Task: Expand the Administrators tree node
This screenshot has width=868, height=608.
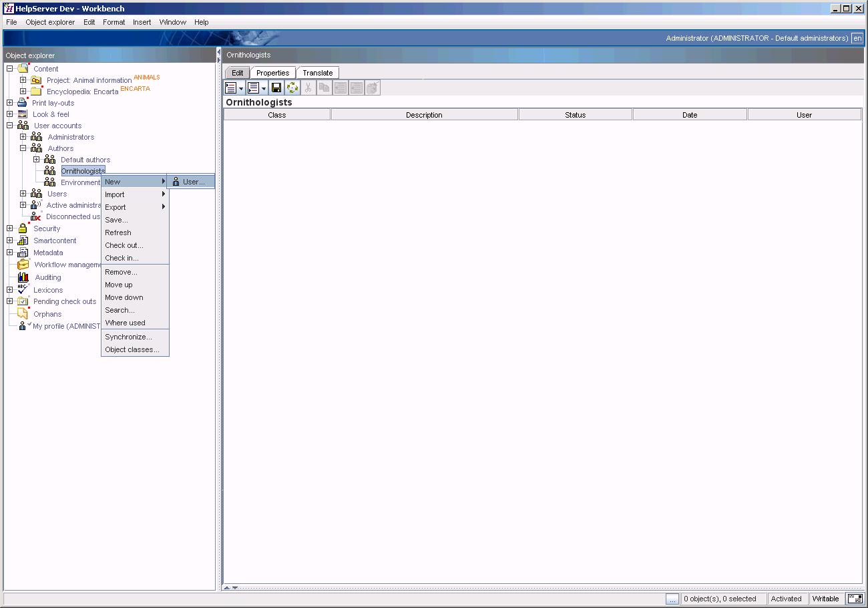Action: click(x=23, y=137)
